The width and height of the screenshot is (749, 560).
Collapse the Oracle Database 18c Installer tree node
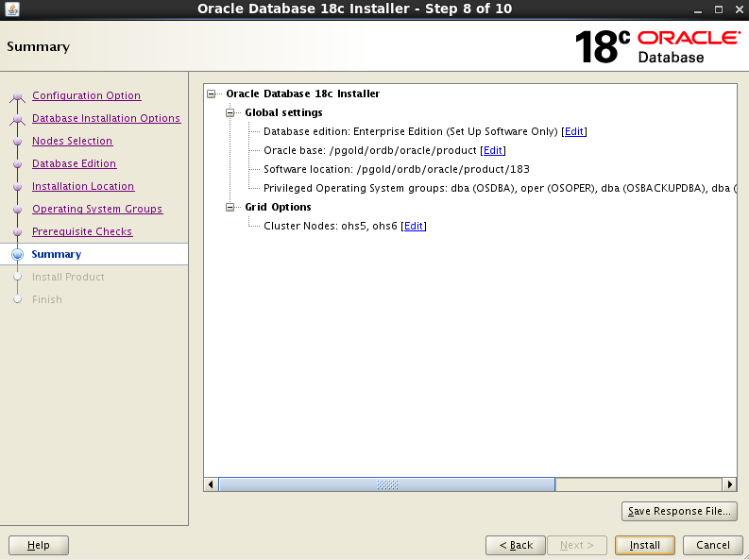click(x=212, y=94)
